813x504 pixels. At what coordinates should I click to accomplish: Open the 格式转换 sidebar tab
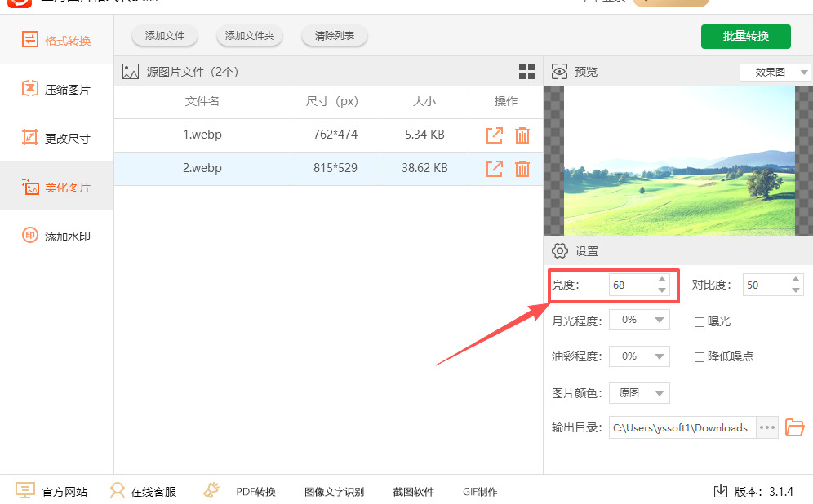(x=56, y=41)
